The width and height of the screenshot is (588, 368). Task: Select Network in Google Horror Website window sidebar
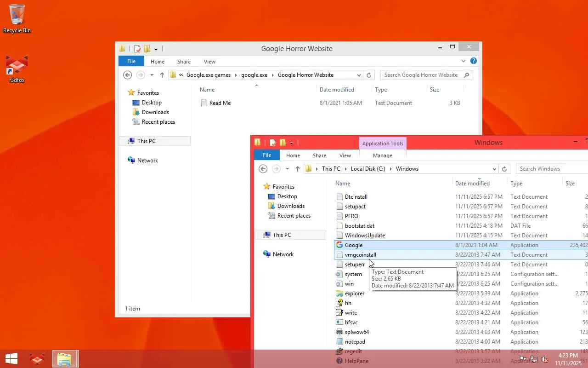147,161
